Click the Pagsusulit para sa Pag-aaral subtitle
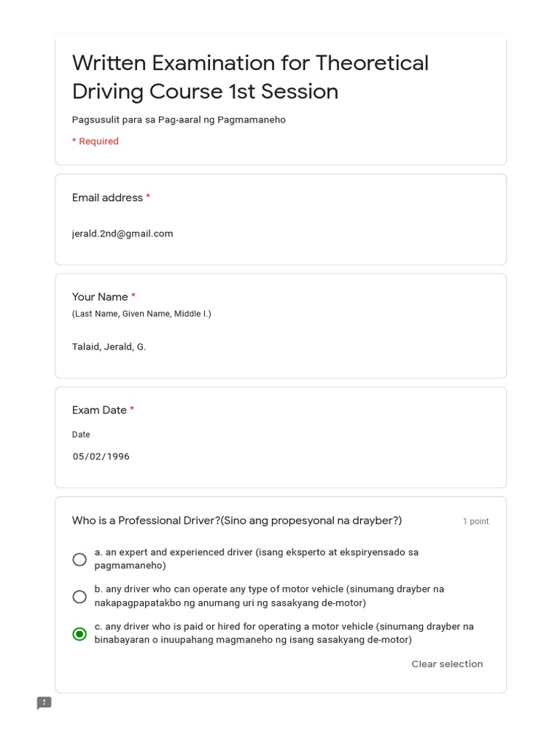560x747 pixels. pyautogui.click(x=179, y=120)
